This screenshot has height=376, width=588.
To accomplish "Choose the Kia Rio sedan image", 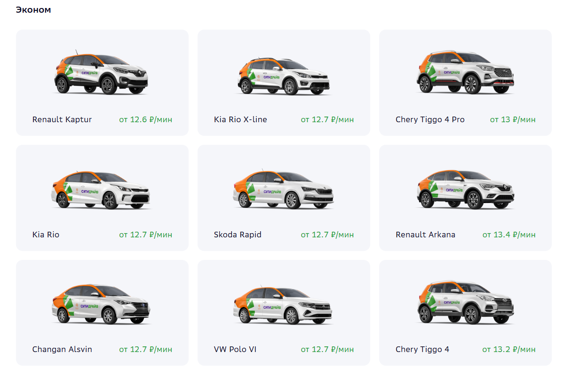I will click(102, 189).
